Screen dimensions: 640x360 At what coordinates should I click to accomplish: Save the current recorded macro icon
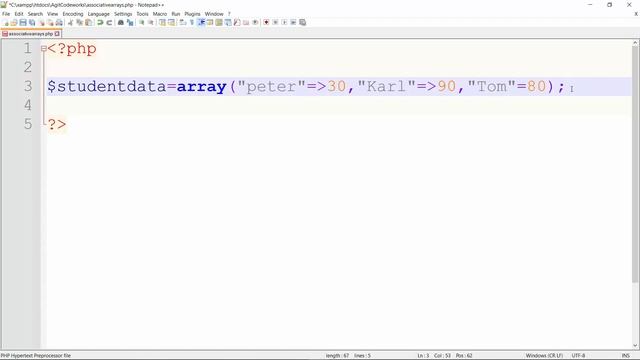(x=302, y=22)
